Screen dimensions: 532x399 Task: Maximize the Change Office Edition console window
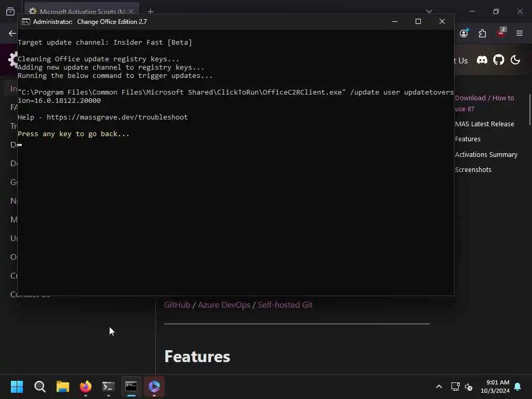pos(418,21)
